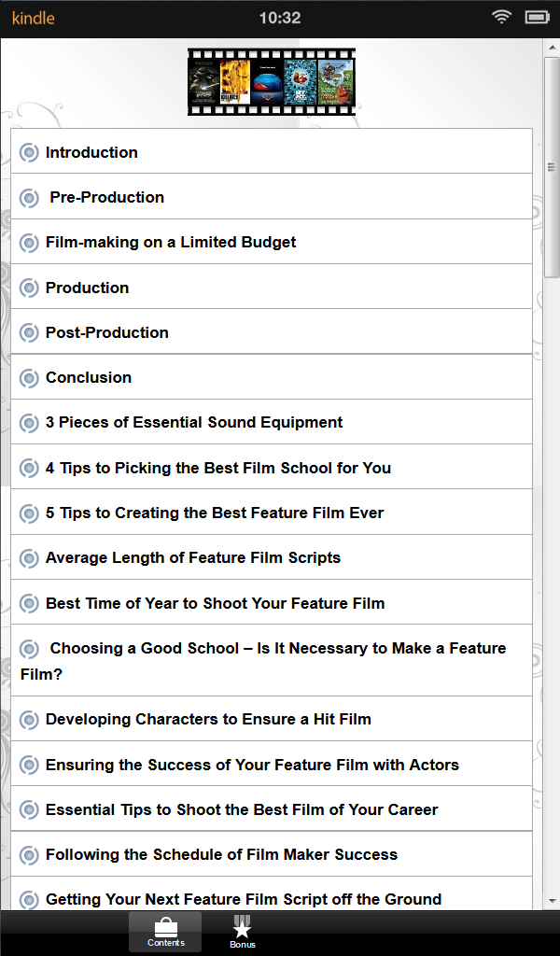Image resolution: width=560 pixels, height=956 pixels.
Task: Tap the battery indicator icon
Action: pyautogui.click(x=535, y=17)
